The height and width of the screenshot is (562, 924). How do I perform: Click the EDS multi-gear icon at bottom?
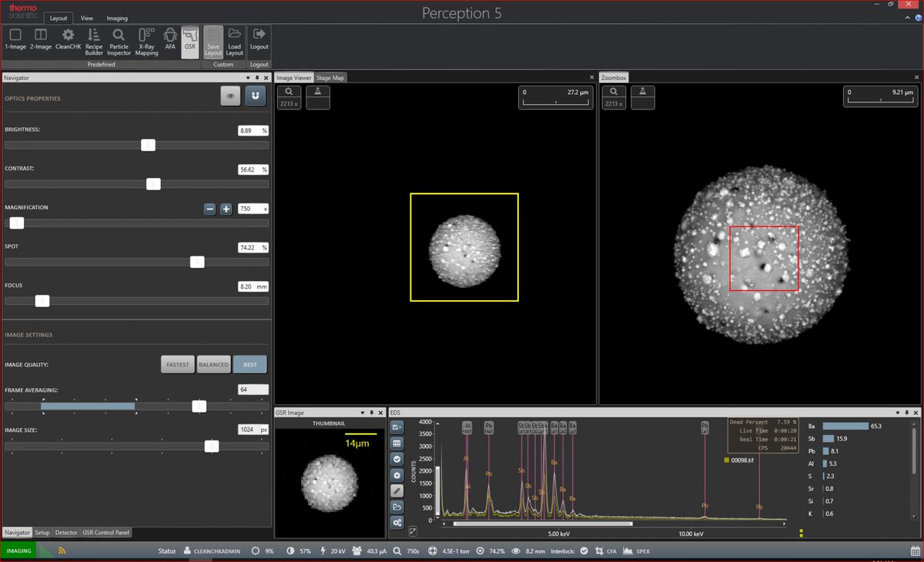(x=397, y=523)
